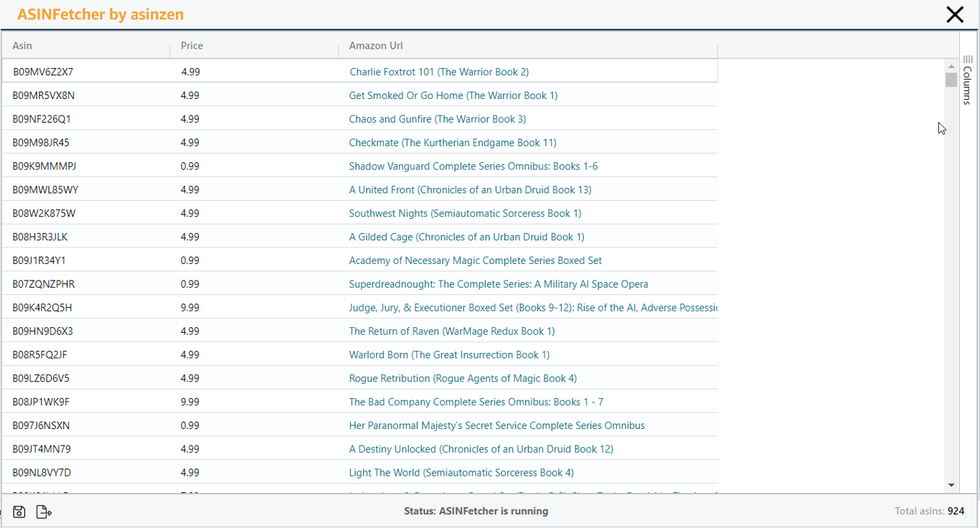
Task: Click the 9.99 price for B09K4R2Q5H
Action: (190, 308)
